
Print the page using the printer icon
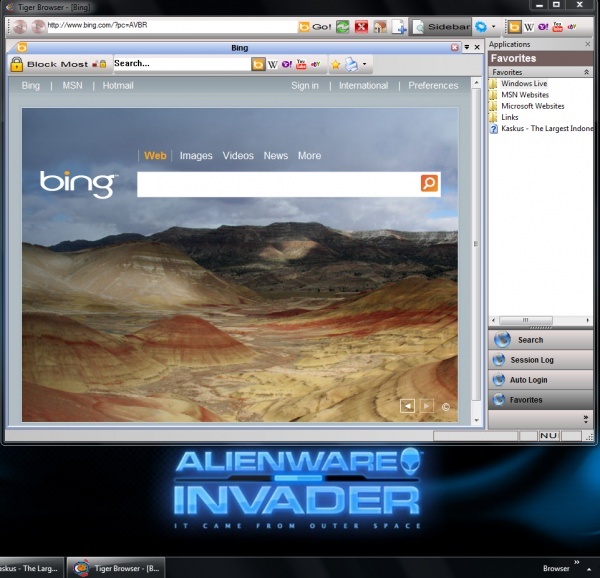(x=352, y=65)
